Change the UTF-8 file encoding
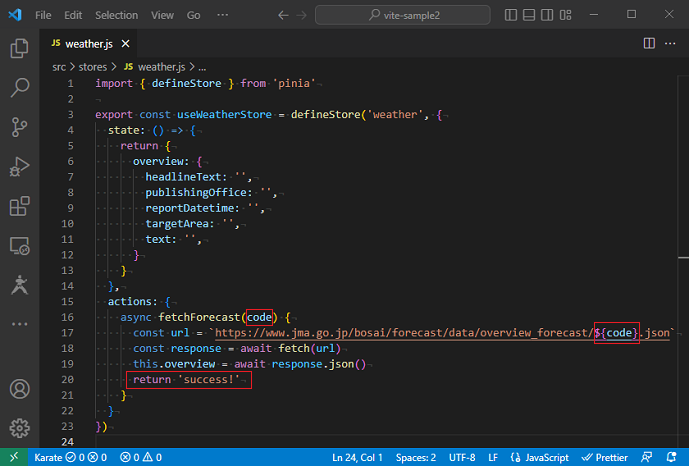The height and width of the screenshot is (466, 689). [462, 458]
